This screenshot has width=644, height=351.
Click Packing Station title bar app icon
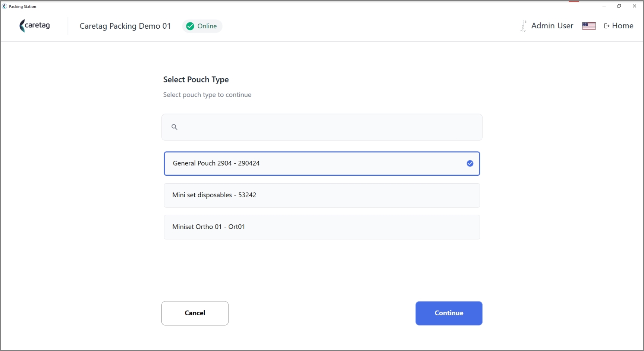click(4, 6)
